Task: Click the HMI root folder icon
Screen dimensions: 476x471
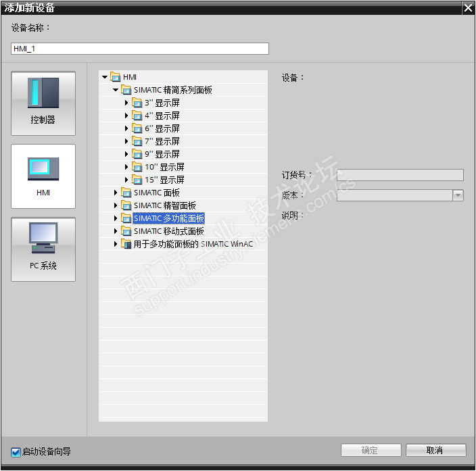Action: [116, 77]
